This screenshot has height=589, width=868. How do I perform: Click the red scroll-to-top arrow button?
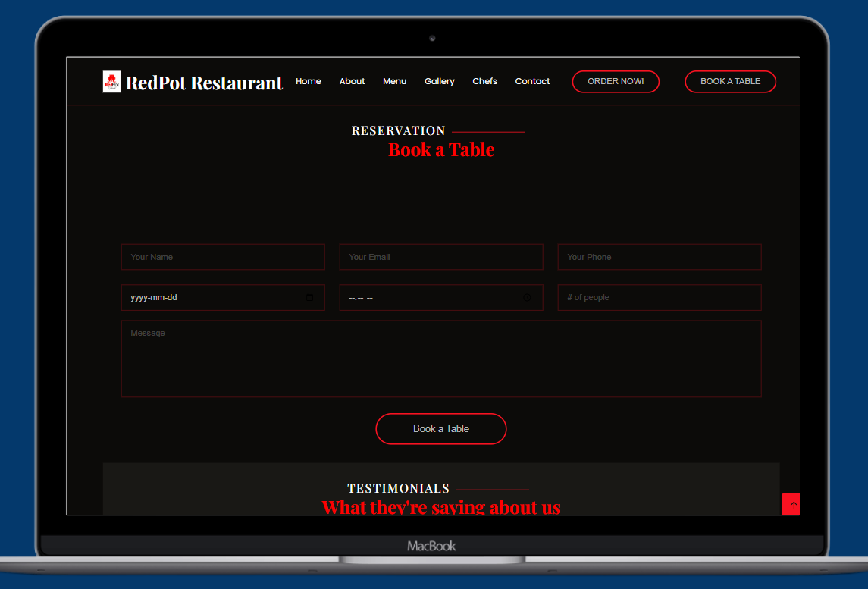coord(791,504)
